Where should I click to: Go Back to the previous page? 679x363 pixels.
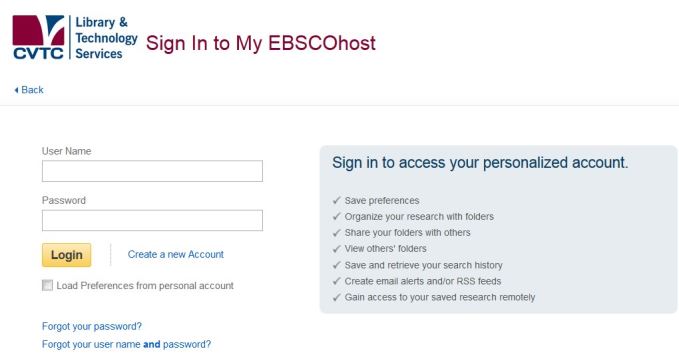point(29,90)
